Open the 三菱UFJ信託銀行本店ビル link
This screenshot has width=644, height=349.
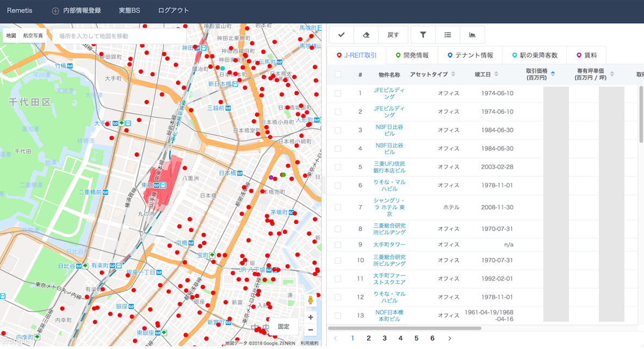point(389,167)
